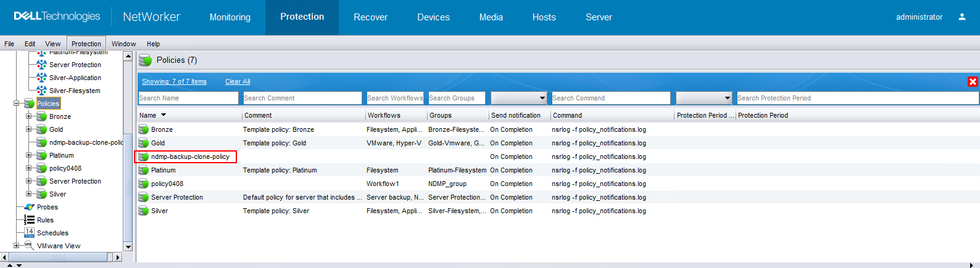
Task: Expand the VMware View tree node
Action: point(17,245)
